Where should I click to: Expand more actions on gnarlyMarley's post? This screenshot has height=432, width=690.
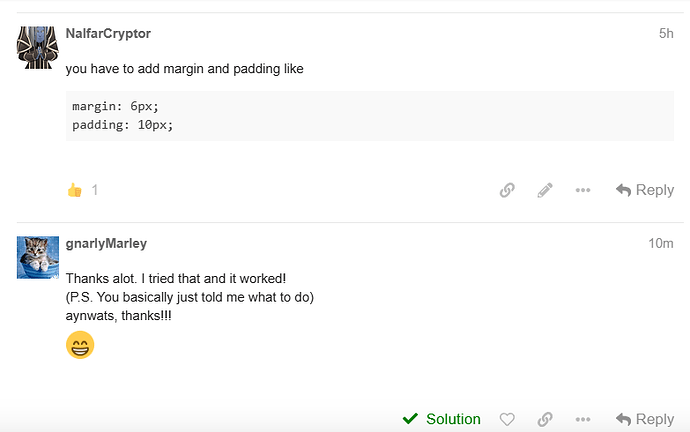pos(583,419)
